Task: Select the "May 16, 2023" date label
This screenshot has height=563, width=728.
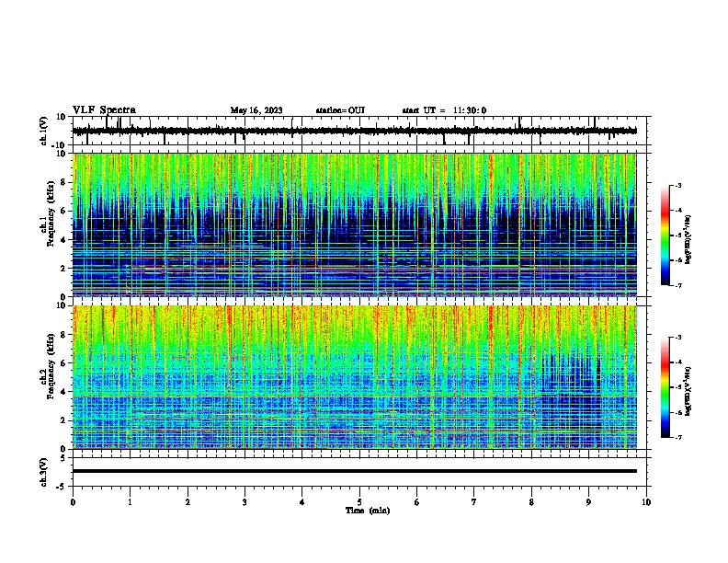Action: point(256,110)
